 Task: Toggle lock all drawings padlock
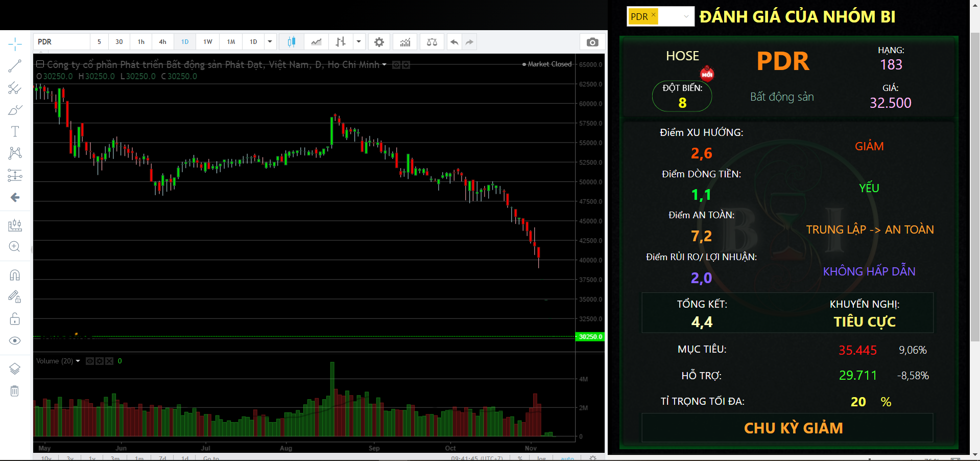point(15,319)
